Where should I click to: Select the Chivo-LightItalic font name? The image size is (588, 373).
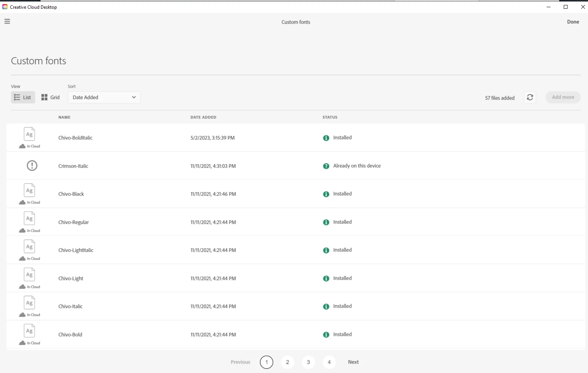76,250
